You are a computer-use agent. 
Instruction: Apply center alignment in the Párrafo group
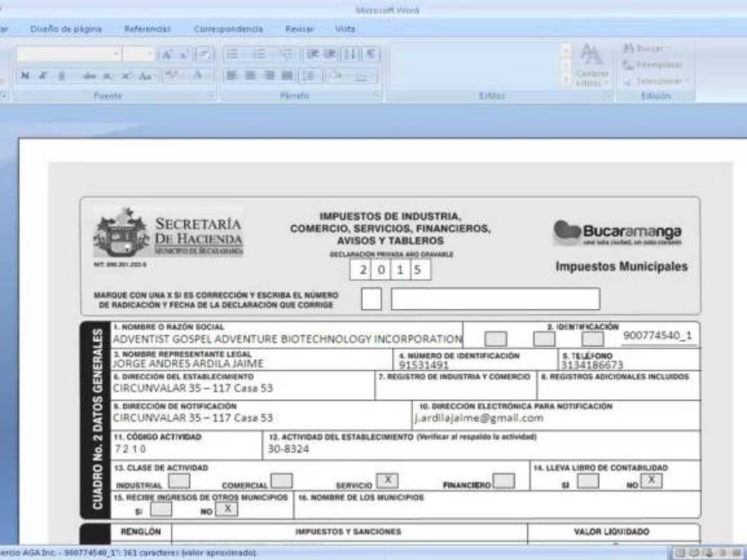[x=250, y=77]
